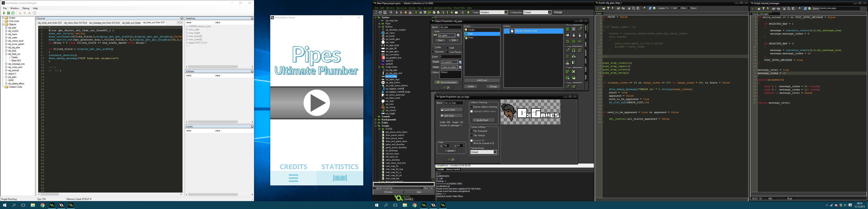Click the origin X input field
Screen dimensions: 868x209
tap(446, 146)
